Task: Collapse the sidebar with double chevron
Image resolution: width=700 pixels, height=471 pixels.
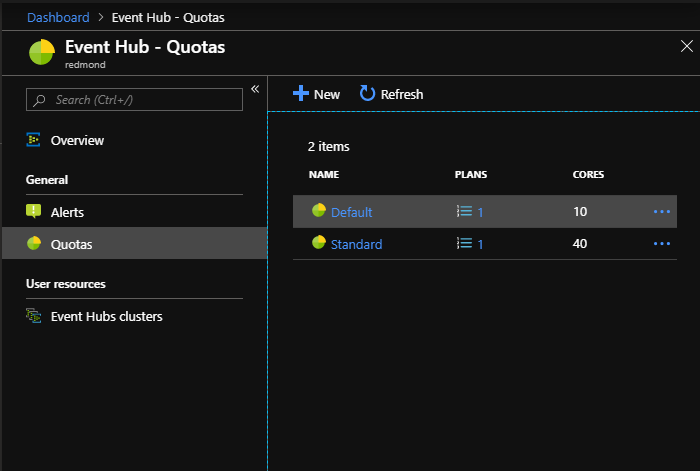Action: coord(255,90)
